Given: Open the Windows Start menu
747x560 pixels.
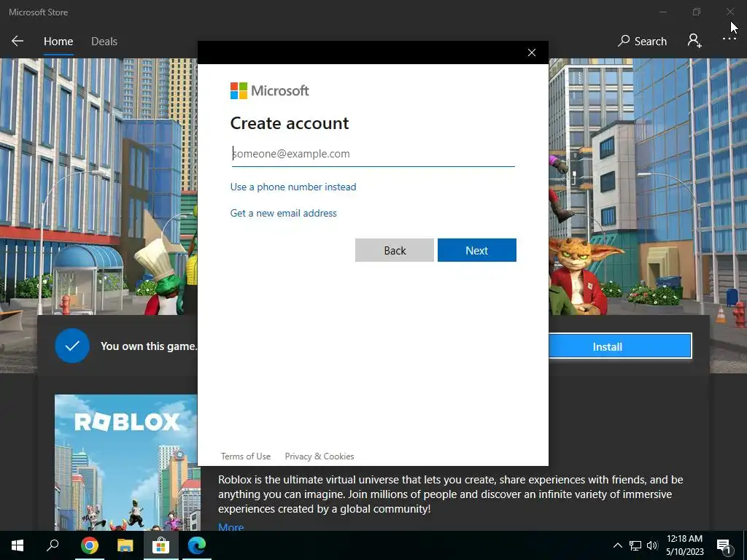Looking at the screenshot, I should [x=18, y=545].
